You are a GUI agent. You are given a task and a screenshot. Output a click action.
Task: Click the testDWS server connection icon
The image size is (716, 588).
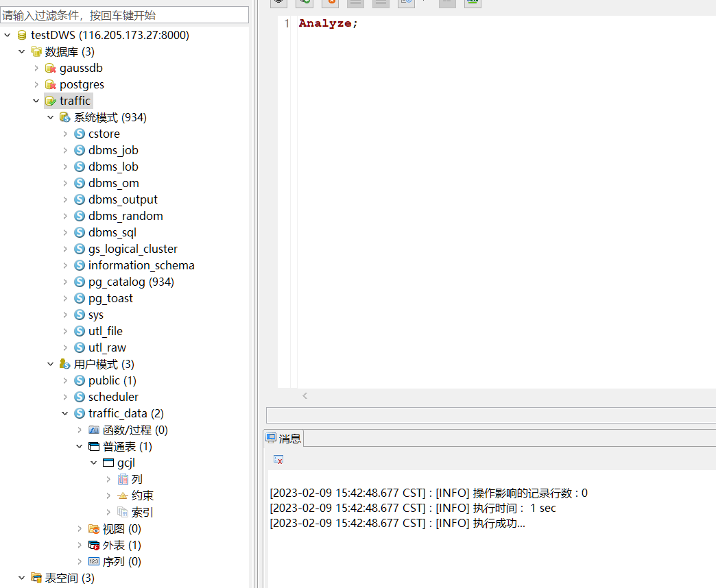[21, 35]
